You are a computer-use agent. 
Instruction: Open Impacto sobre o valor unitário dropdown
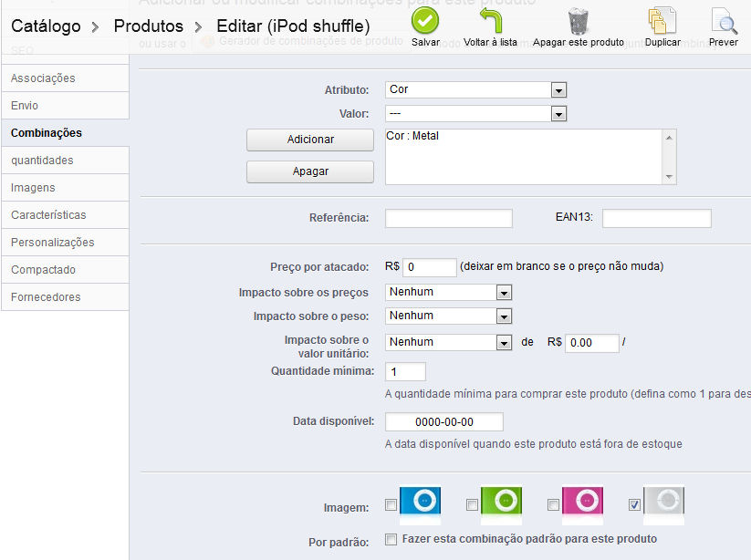point(448,342)
